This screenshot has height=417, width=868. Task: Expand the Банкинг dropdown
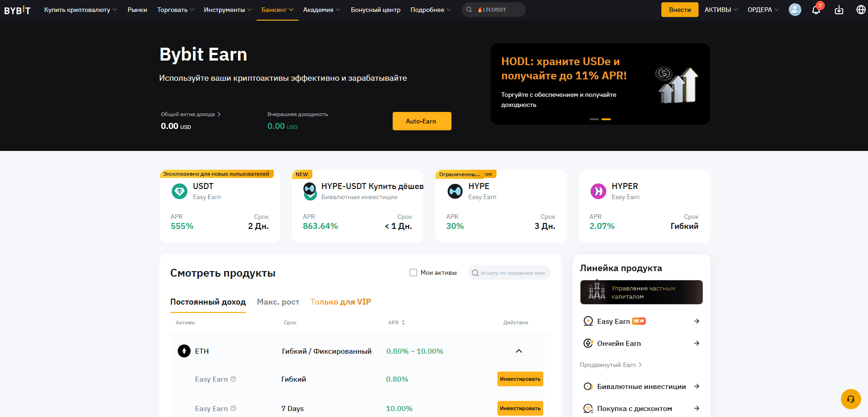[x=277, y=10]
